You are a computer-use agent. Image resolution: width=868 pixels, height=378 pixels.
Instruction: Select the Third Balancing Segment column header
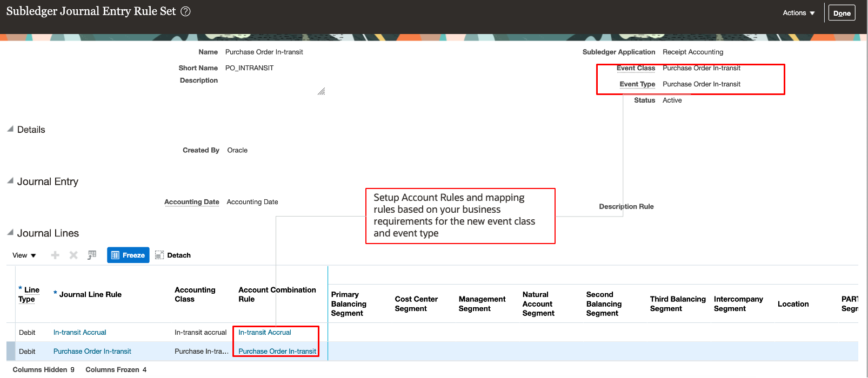coord(678,304)
